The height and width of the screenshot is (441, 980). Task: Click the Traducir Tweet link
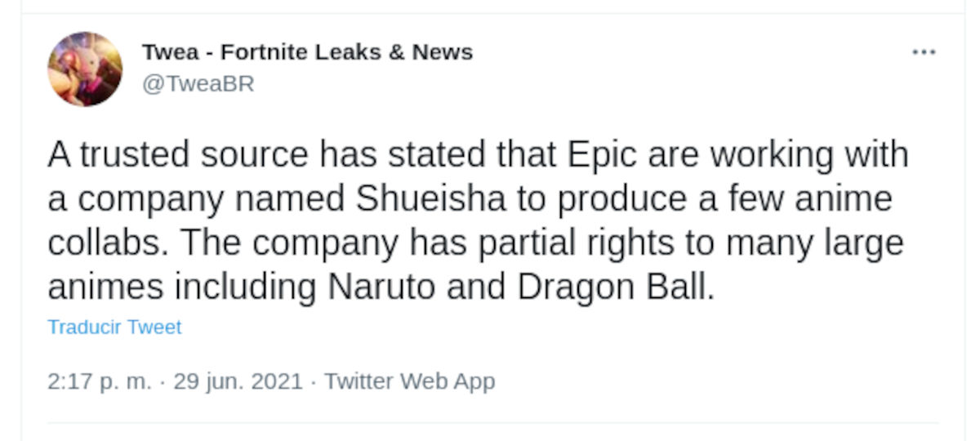tap(114, 327)
